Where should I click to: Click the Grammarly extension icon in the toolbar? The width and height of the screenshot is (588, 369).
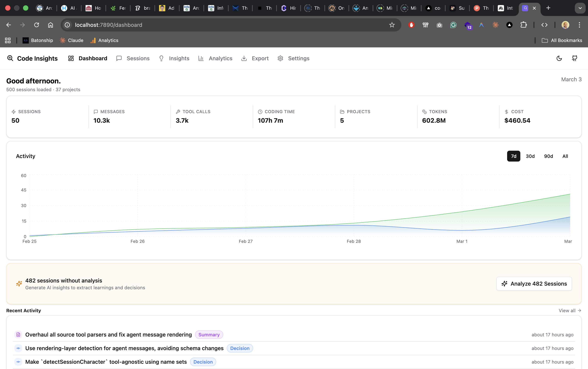453,25
